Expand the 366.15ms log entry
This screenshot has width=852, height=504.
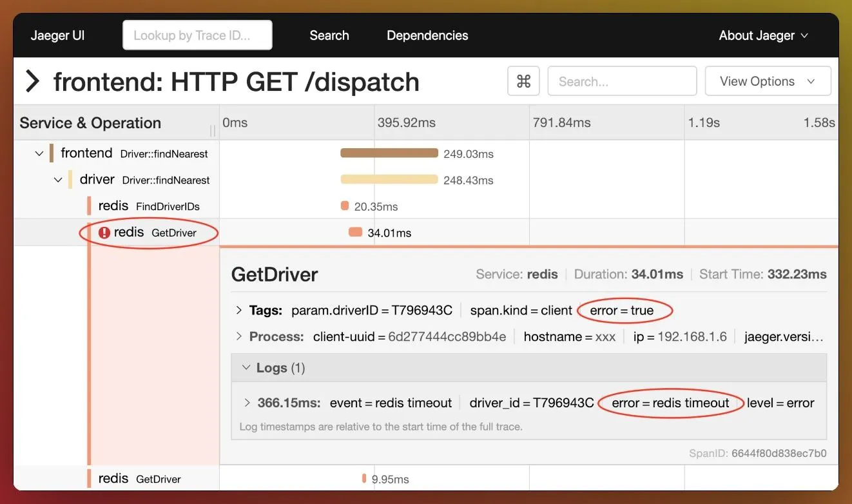tap(247, 403)
